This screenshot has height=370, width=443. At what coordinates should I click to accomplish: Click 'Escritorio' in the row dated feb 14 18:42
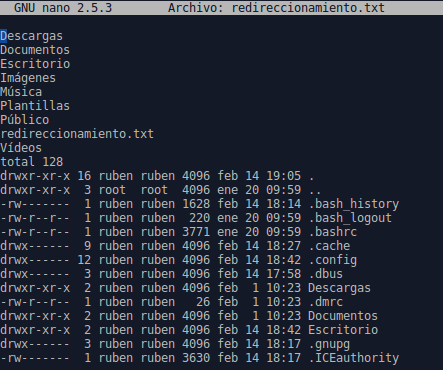343,330
